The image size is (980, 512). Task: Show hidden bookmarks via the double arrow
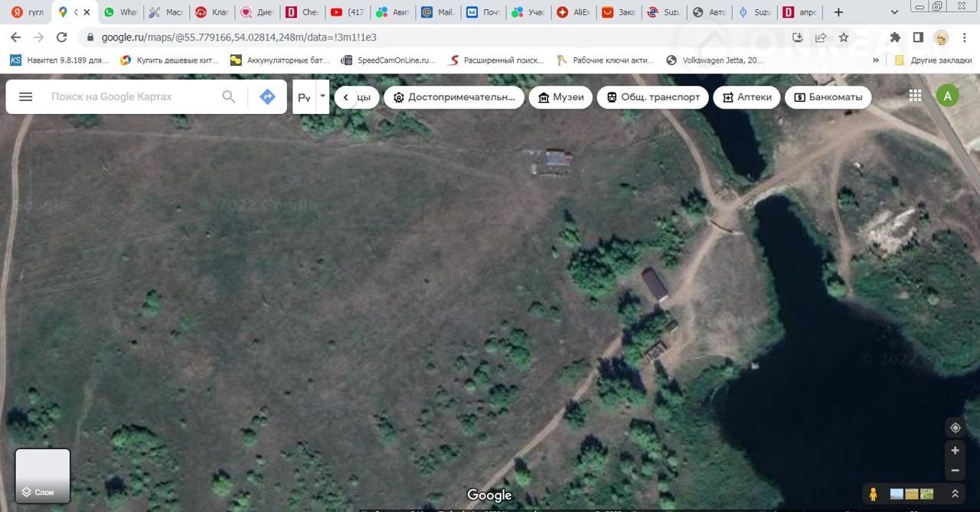pyautogui.click(x=876, y=60)
